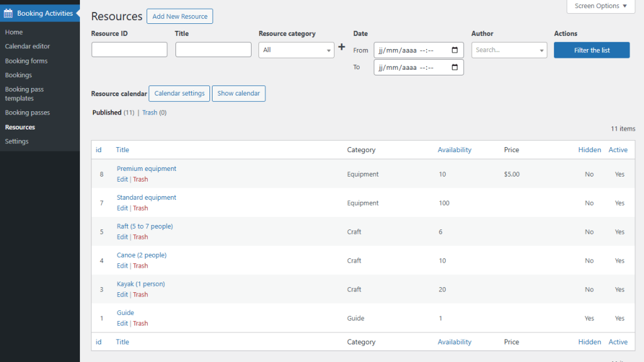Sort by Availability in table footer
Image resolution: width=644 pixels, height=362 pixels.
[x=455, y=342]
